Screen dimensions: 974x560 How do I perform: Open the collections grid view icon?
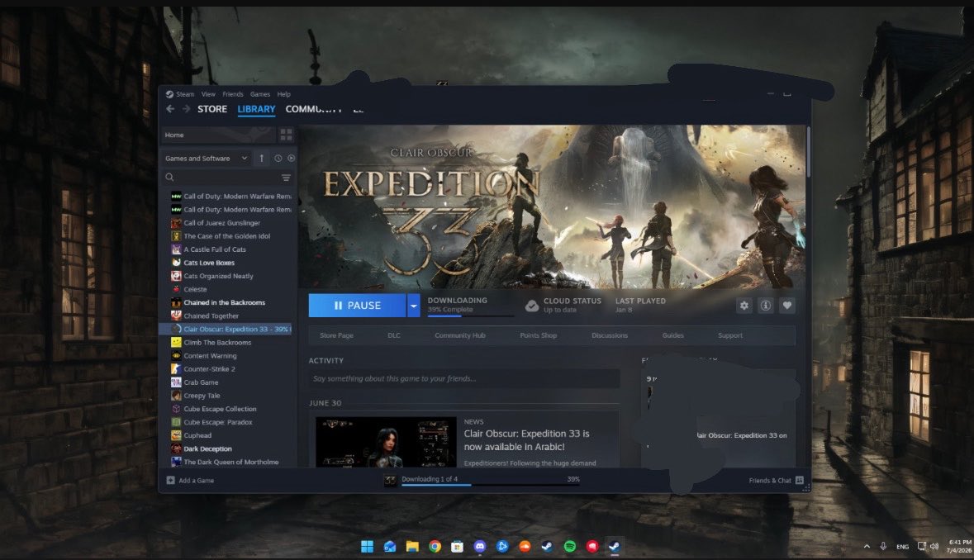tap(286, 135)
